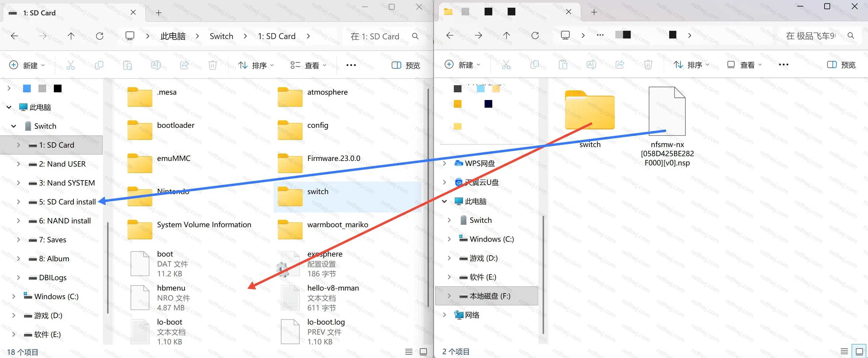
Task: Click the cut scissors icon in left toolbar
Action: point(71,65)
